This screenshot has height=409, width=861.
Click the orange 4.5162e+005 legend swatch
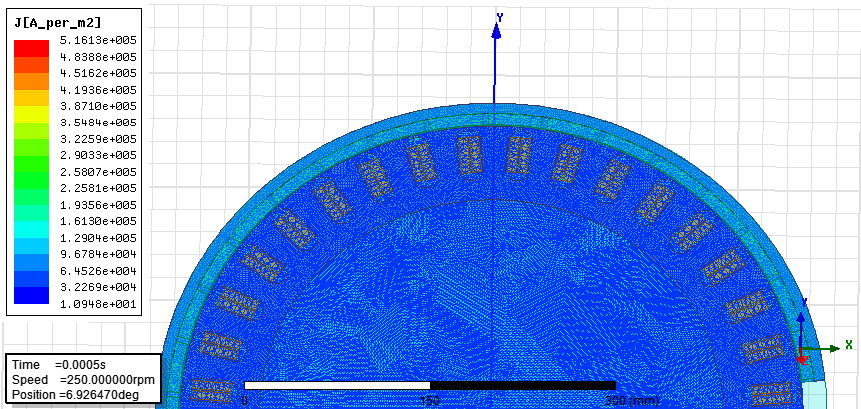click(x=31, y=81)
